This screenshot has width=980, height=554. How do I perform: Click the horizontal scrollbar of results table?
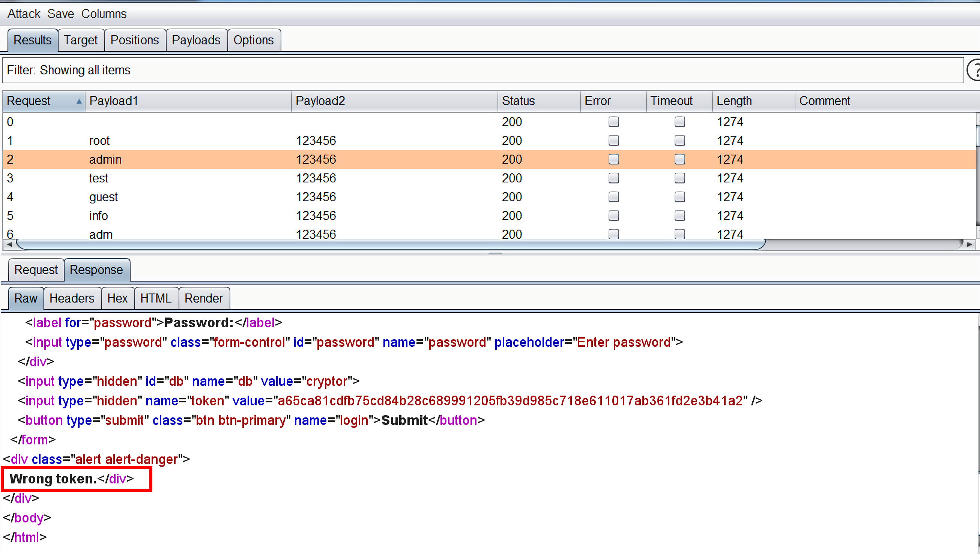point(391,244)
